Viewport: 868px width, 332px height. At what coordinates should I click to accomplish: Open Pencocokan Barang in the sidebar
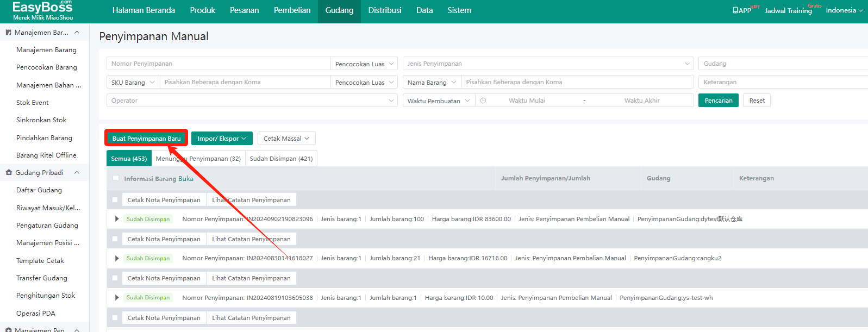tap(47, 67)
